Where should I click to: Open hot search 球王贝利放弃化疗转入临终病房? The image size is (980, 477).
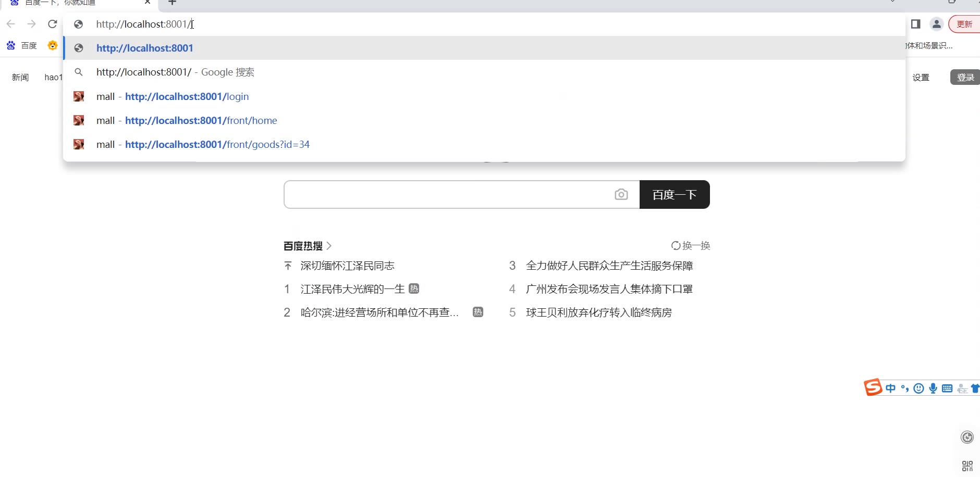tap(599, 312)
